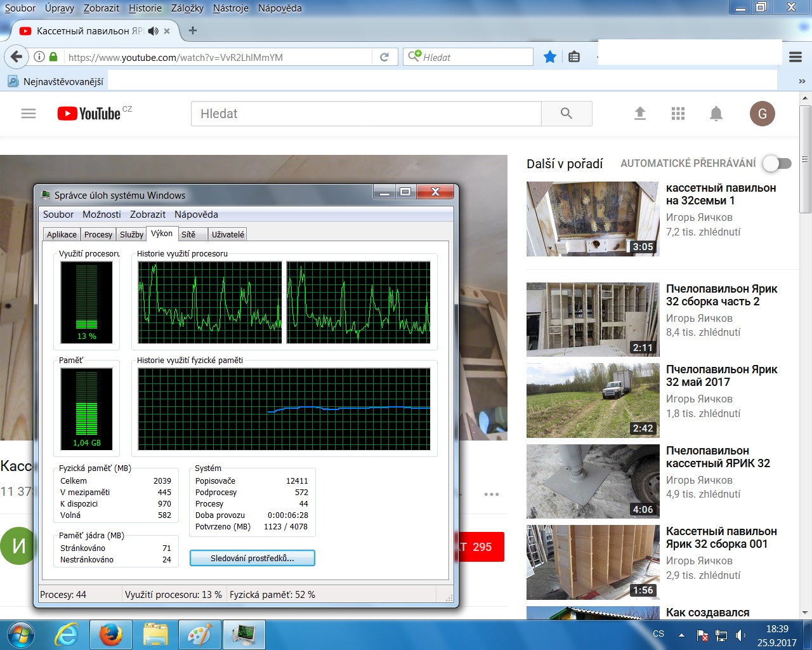This screenshot has width=812, height=650.
Task: Click the YouTube upload video icon
Action: tap(639, 114)
